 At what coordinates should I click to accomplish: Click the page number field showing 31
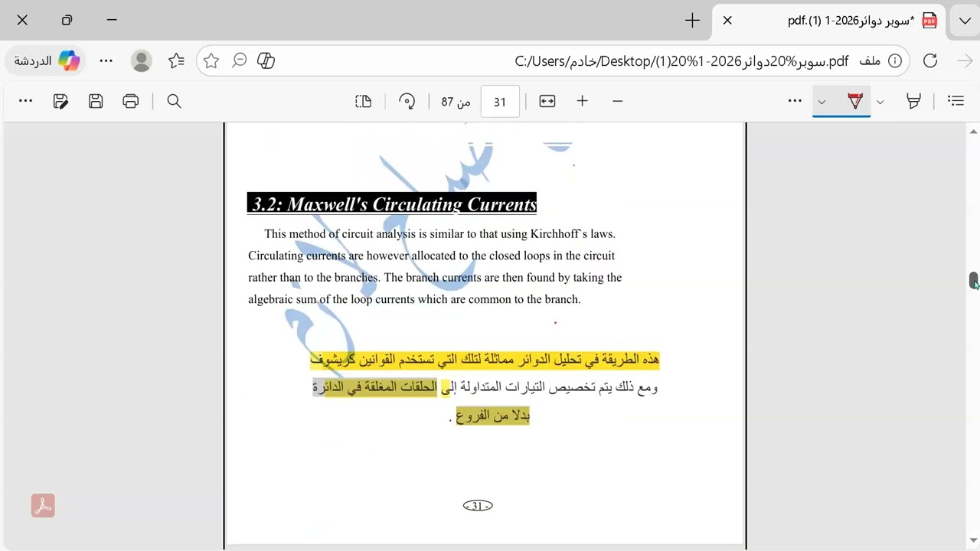coord(500,102)
